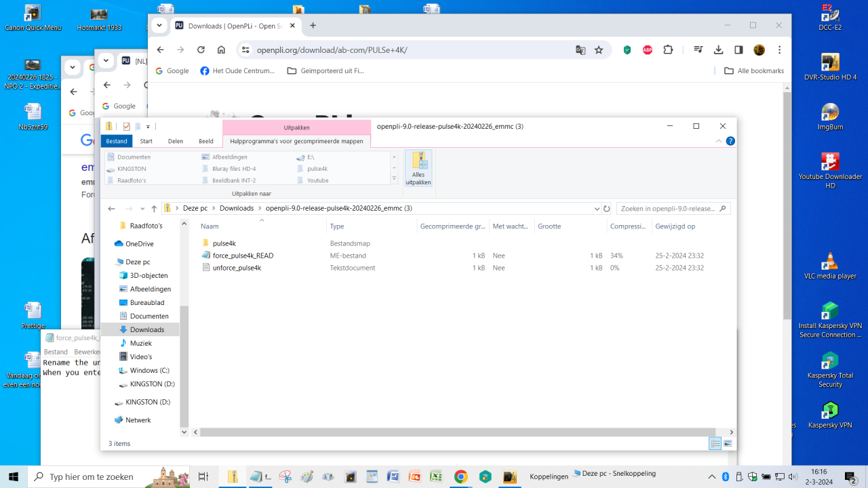Refresh the explorer folder view
The width and height of the screenshot is (868, 488).
point(607,209)
